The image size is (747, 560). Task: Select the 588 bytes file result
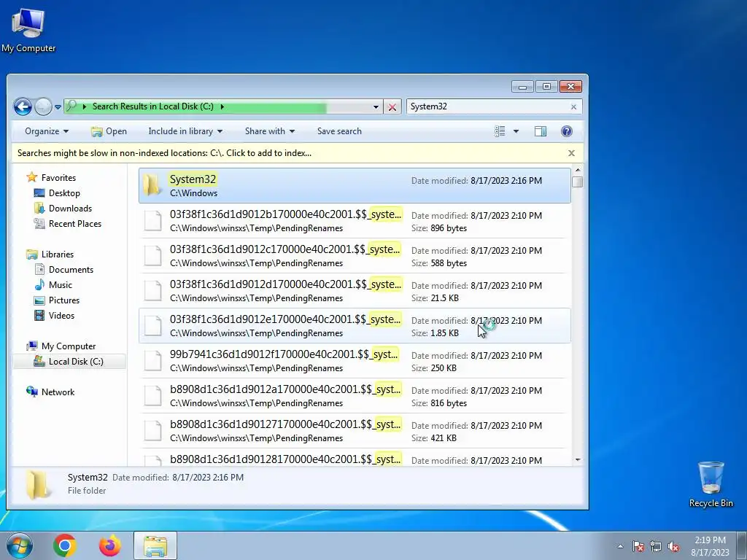(x=355, y=256)
